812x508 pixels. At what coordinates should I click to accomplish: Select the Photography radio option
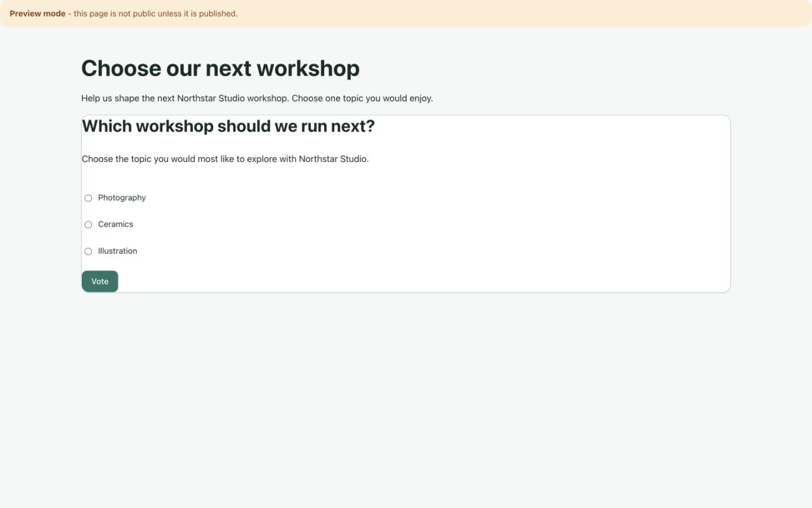point(88,198)
